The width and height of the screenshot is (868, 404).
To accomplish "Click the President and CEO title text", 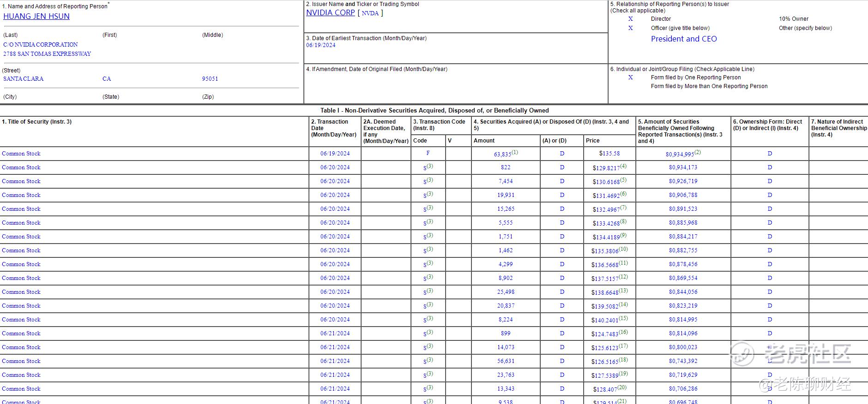I will click(x=684, y=39).
